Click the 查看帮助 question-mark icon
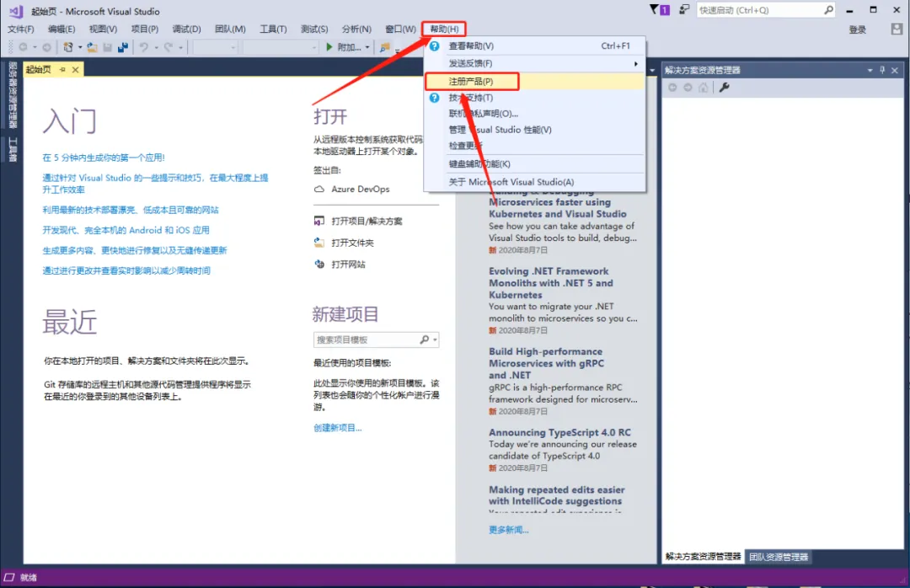 tap(434, 45)
